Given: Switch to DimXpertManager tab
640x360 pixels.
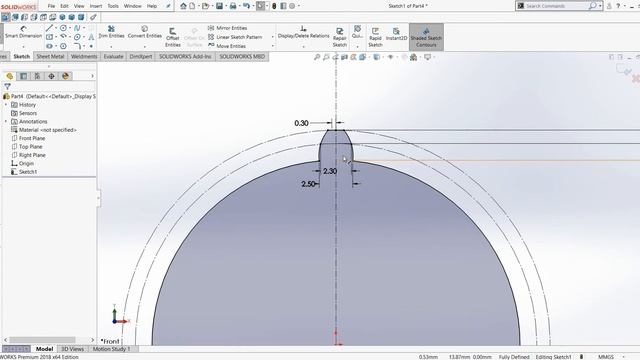Looking at the screenshot, I should pyautogui.click(x=51, y=76).
